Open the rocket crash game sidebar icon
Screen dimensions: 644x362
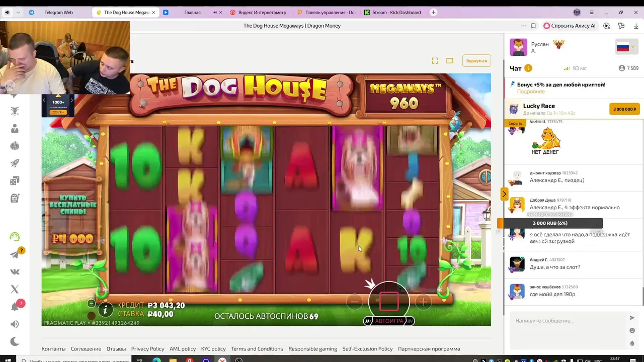15,163
